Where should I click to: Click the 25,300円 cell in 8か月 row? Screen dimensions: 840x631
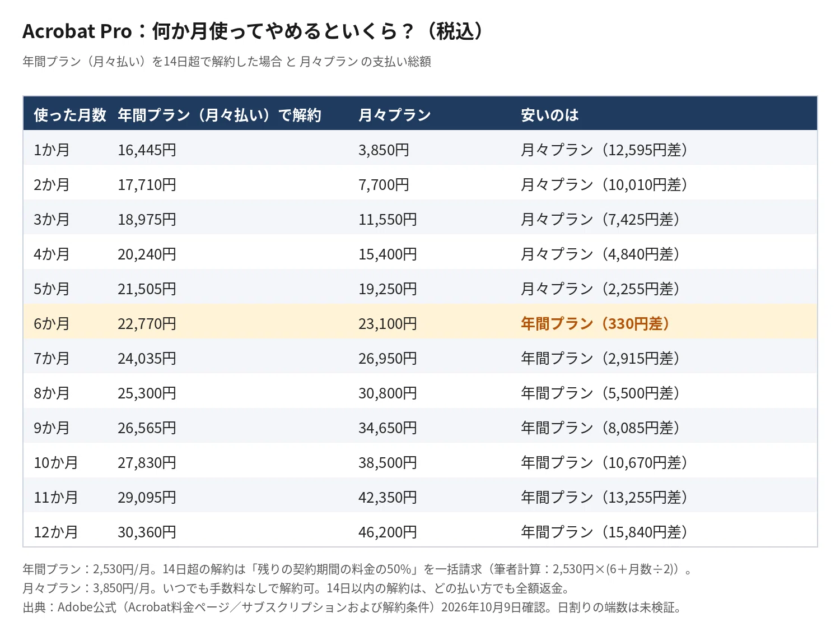click(x=147, y=393)
